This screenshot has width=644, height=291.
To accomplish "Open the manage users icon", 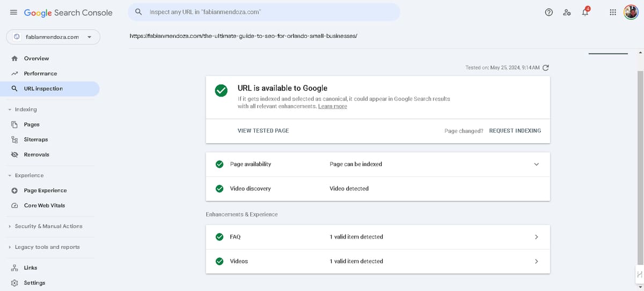I will point(567,12).
